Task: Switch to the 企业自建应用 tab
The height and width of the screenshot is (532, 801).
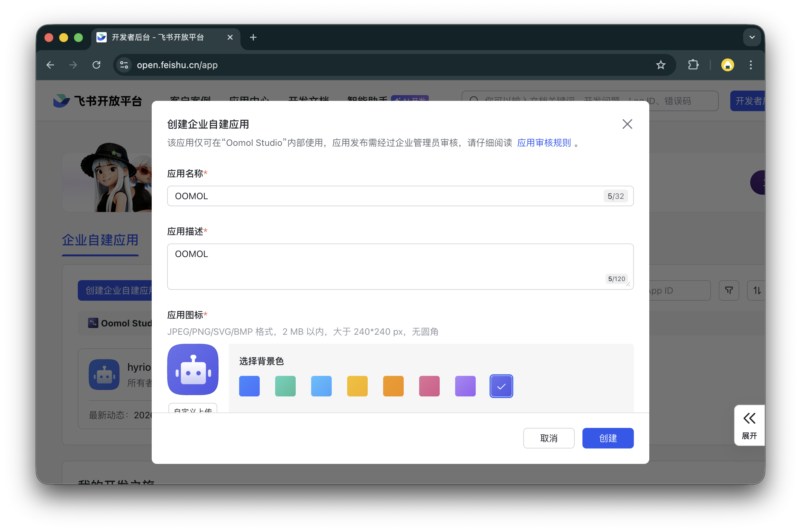Action: coord(100,240)
